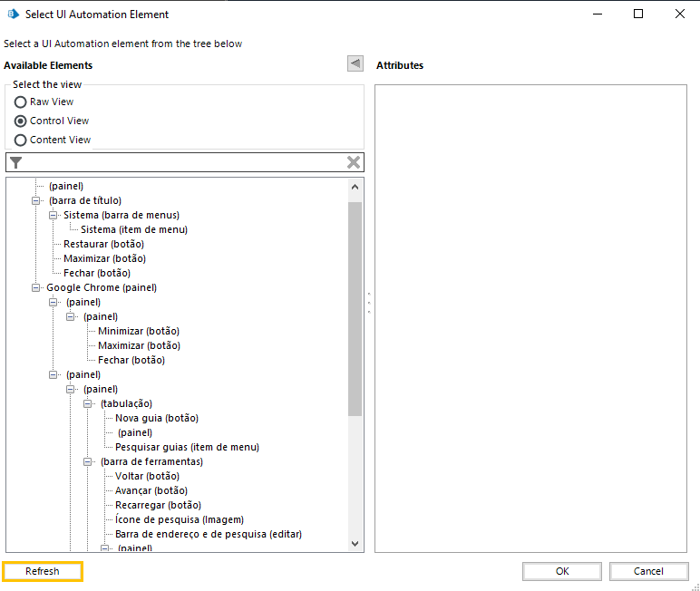Select the (painel) item below Nova guia
This screenshot has width=700, height=591.
[x=135, y=433]
